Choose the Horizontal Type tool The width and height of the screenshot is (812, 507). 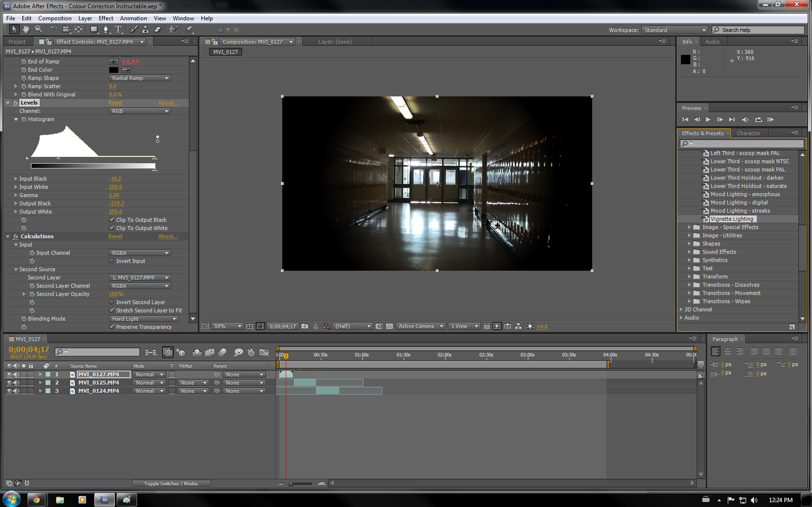click(x=118, y=30)
